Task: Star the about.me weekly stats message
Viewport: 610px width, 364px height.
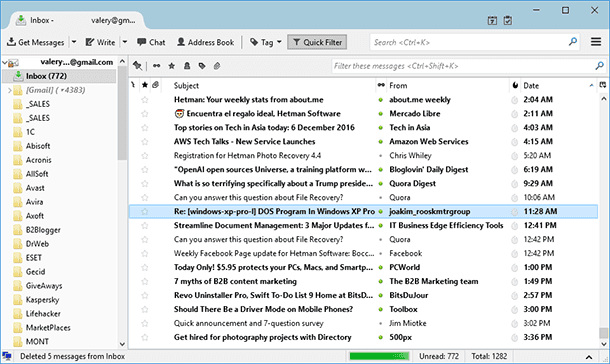Action: coord(145,100)
